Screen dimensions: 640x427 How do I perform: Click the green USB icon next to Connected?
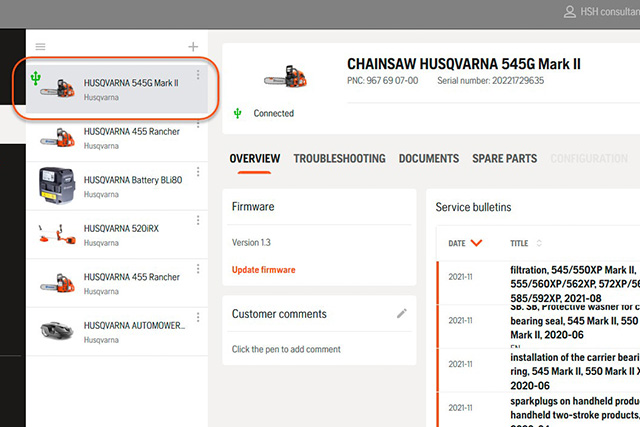coord(238,113)
